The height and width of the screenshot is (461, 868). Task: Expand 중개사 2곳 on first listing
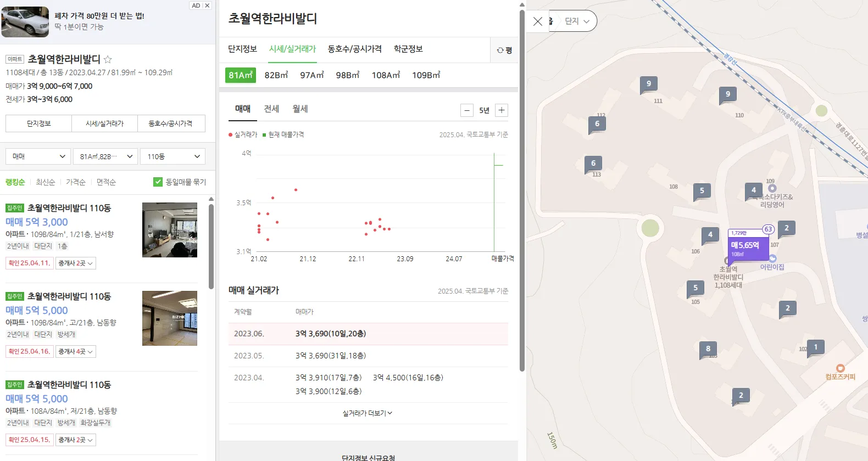tap(76, 263)
